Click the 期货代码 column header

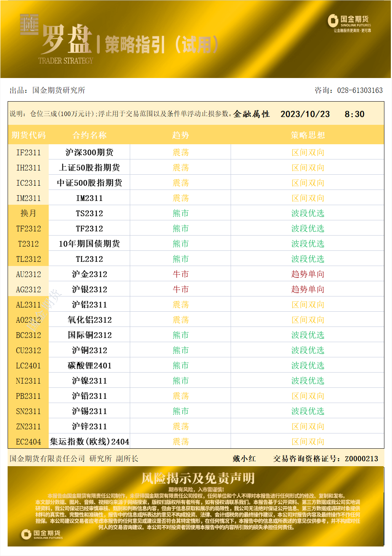(x=29, y=135)
